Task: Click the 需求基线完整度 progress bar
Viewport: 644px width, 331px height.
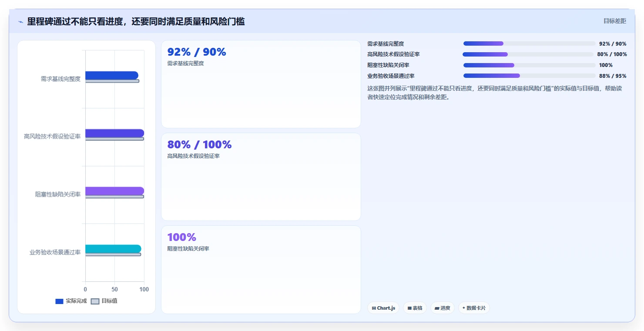Action: tap(529, 43)
